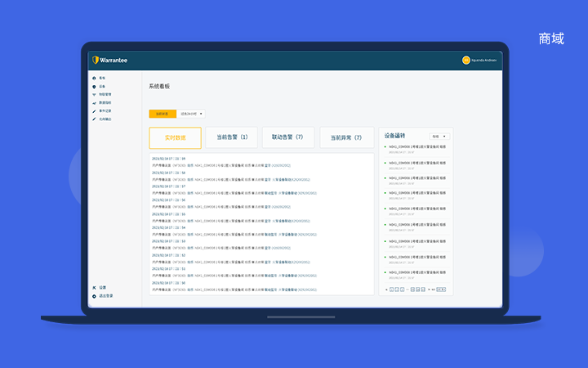Click first page number in device list pagination

(392, 289)
